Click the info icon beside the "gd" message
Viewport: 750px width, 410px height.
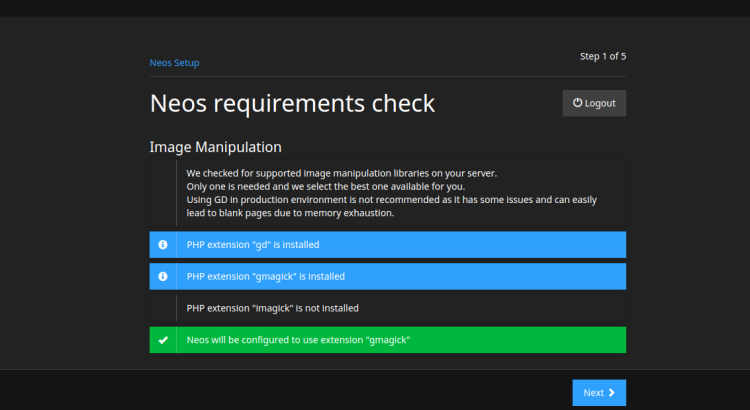(x=163, y=244)
